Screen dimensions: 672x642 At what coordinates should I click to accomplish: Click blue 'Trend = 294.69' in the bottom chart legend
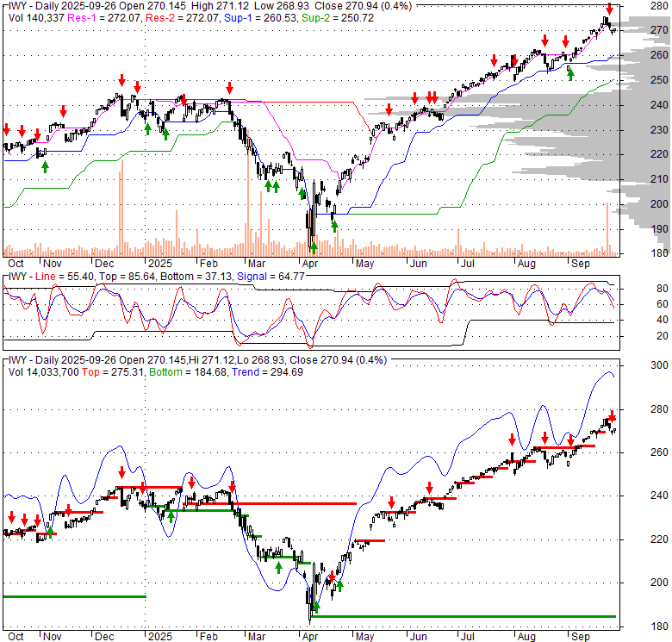coord(267,372)
